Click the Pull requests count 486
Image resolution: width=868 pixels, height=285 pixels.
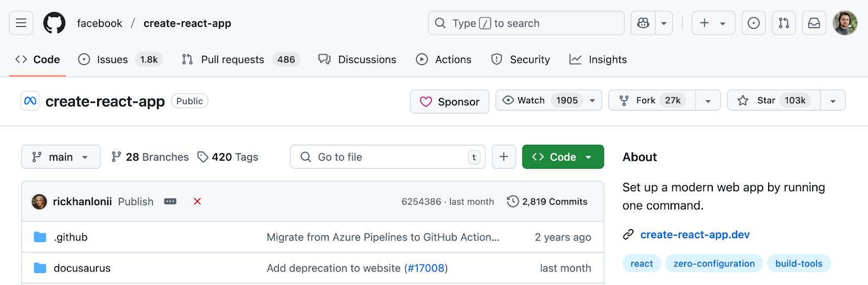tap(286, 59)
